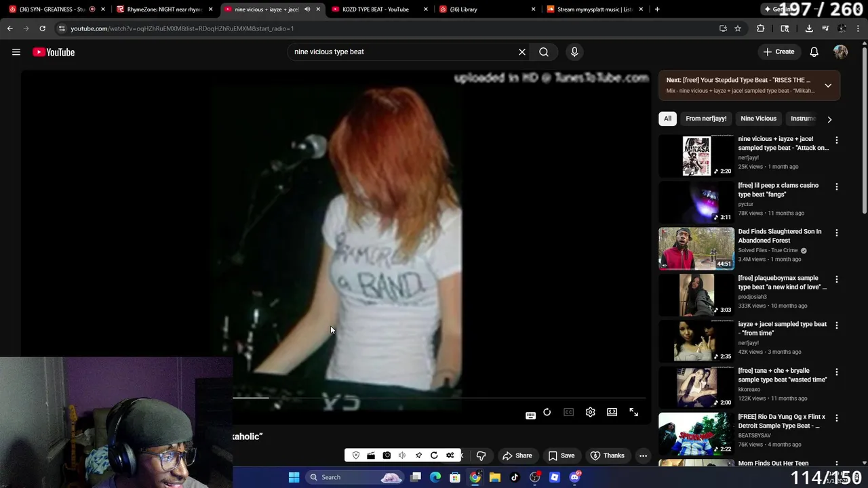Image resolution: width=868 pixels, height=488 pixels.
Task: Open options for Dad Finds Slaughtered Son video
Action: pyautogui.click(x=837, y=232)
